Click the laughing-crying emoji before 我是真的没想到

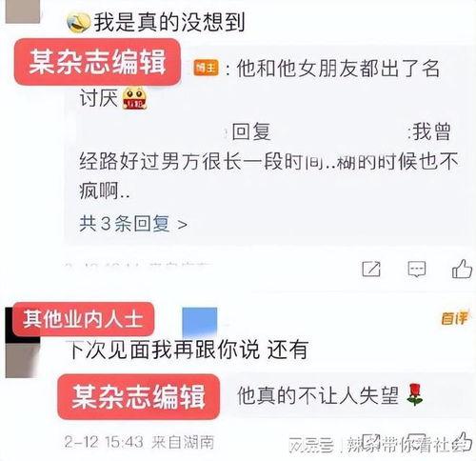[x=78, y=23]
